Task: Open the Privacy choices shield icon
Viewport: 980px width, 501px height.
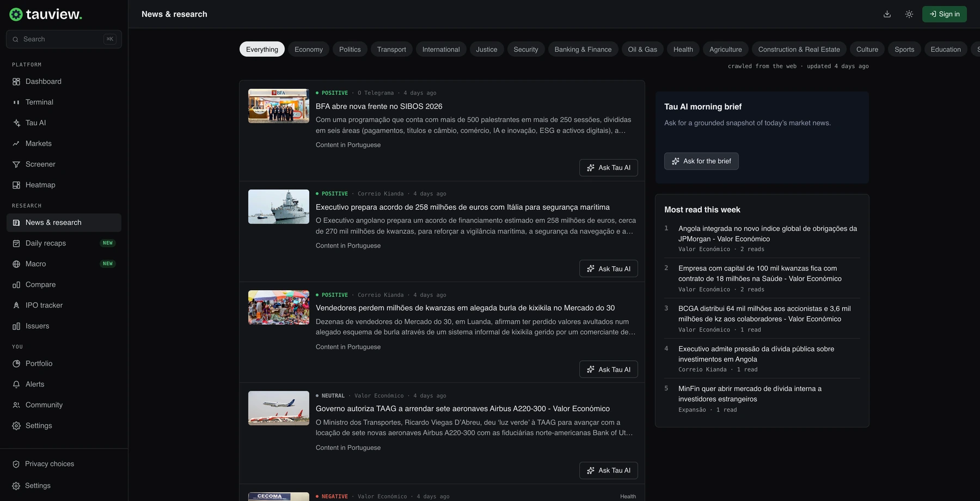Action: 16,464
